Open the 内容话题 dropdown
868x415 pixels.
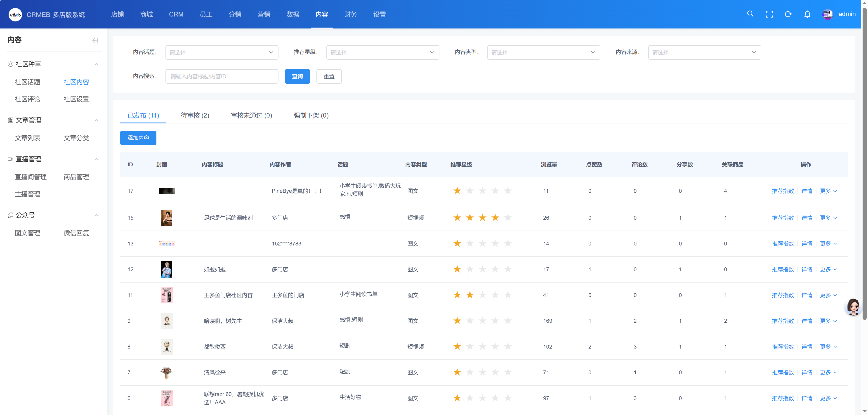click(x=222, y=52)
